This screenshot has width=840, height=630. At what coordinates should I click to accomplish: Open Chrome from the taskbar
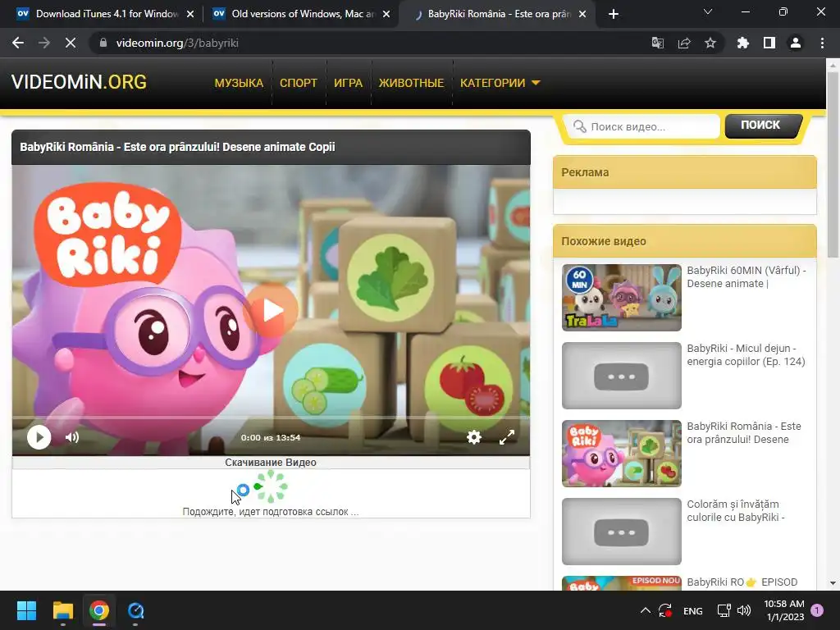click(99, 610)
